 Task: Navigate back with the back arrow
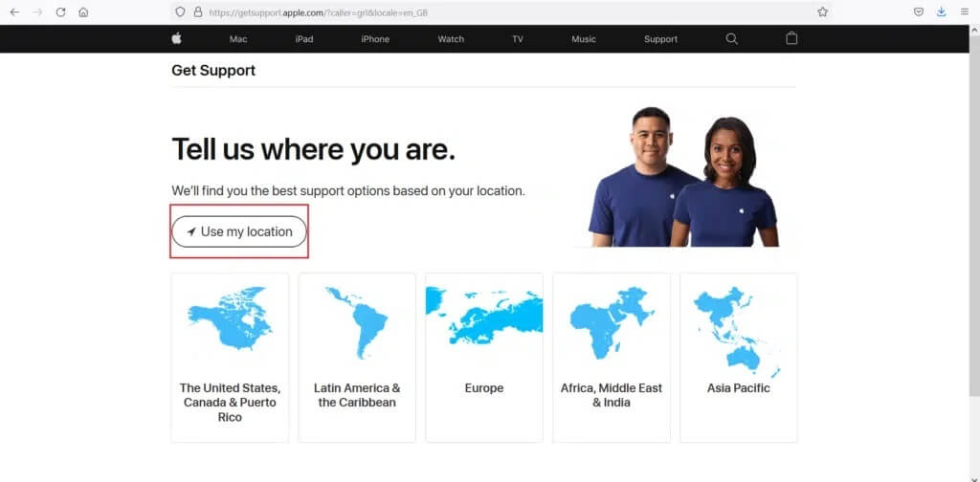point(14,12)
